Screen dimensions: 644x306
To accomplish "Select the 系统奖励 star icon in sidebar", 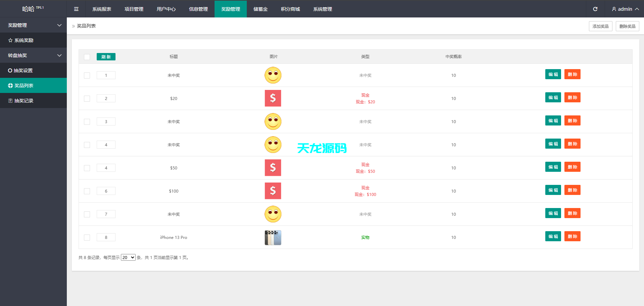I will pyautogui.click(x=10, y=40).
